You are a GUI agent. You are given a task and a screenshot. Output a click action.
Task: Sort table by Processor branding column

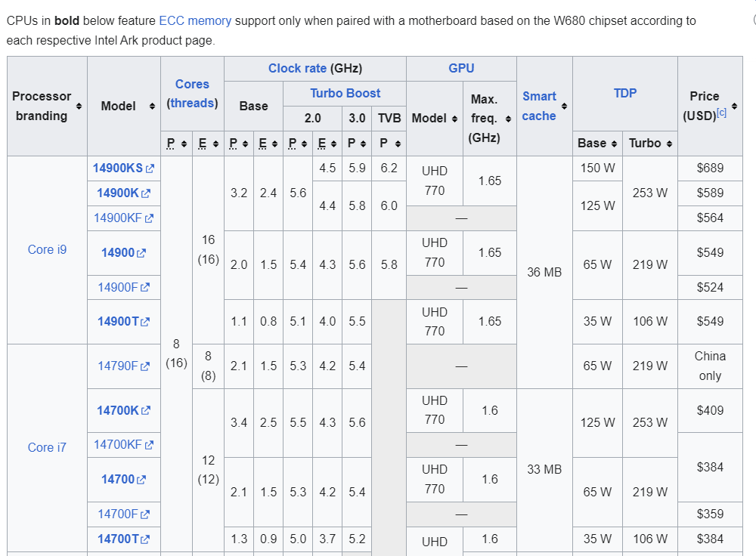tap(79, 106)
